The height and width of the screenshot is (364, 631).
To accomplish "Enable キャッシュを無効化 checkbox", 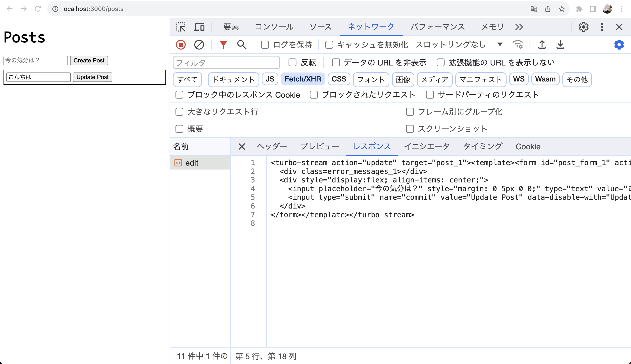I will point(329,44).
